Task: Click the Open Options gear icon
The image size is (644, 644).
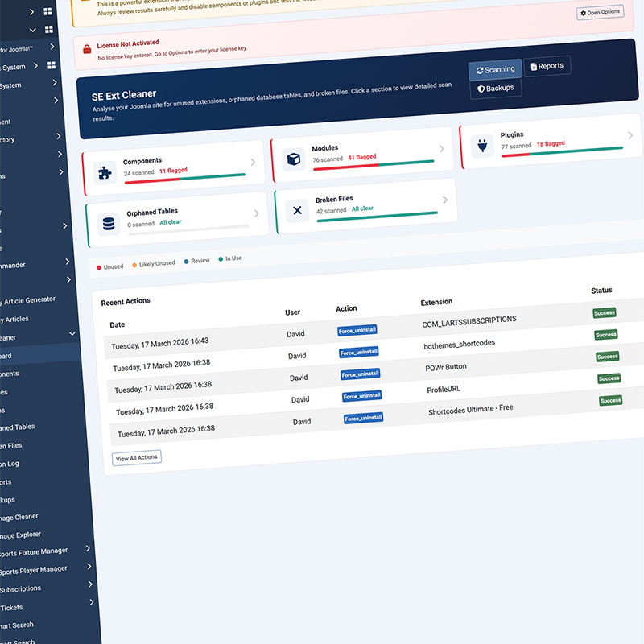Action: tap(583, 12)
